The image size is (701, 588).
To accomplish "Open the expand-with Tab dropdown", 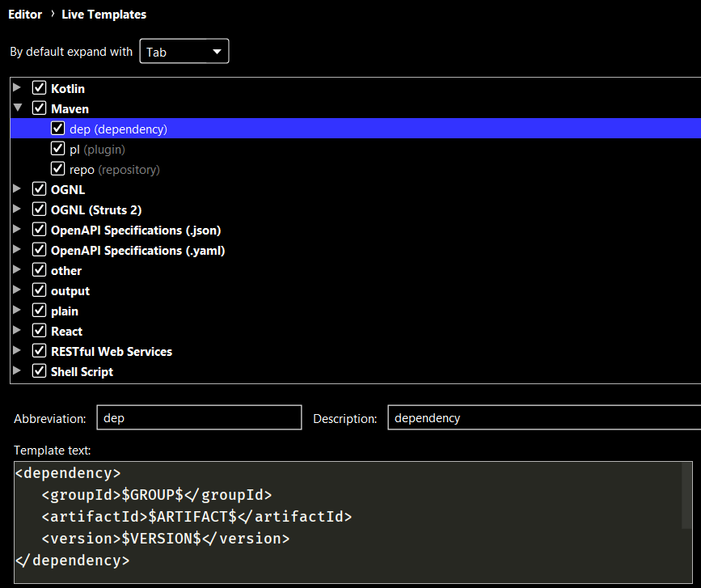I will (x=184, y=52).
